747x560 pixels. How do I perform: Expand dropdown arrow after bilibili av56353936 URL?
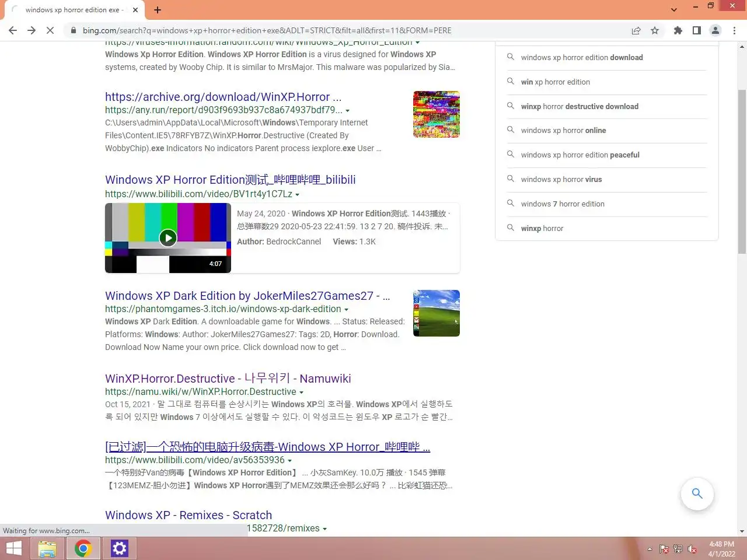(290, 461)
